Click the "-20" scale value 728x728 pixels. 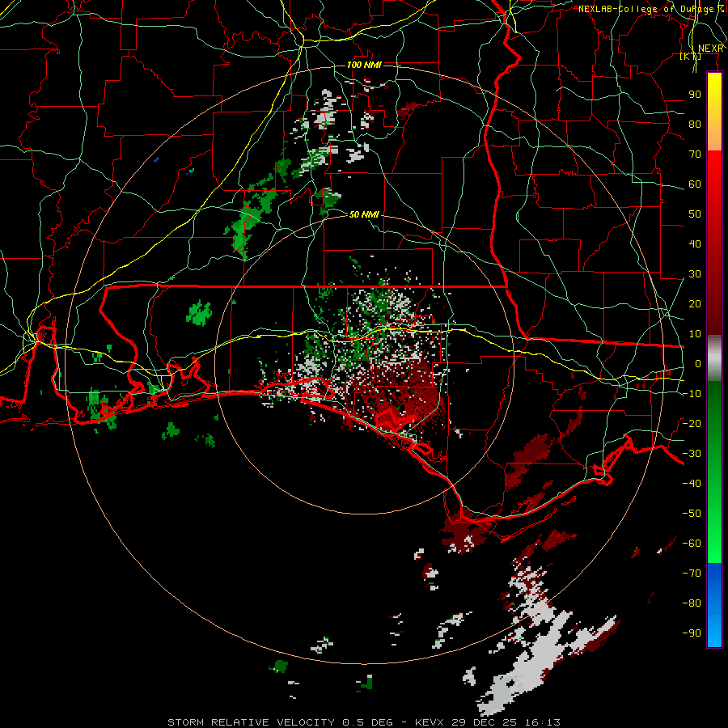(692, 423)
